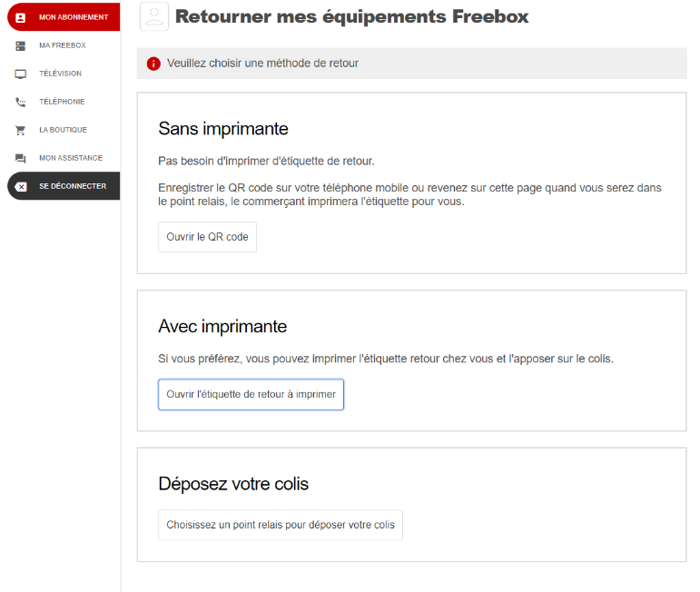The image size is (700, 592).
Task: Open the Télévision menu item
Action: [64, 74]
